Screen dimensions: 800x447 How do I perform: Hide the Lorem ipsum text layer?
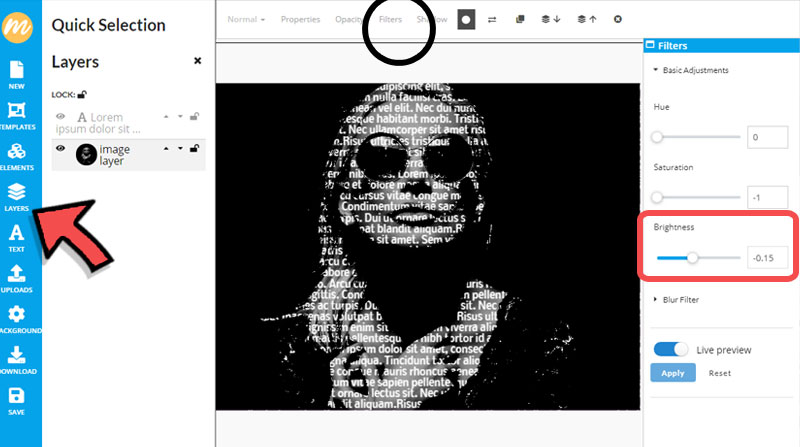[x=60, y=116]
